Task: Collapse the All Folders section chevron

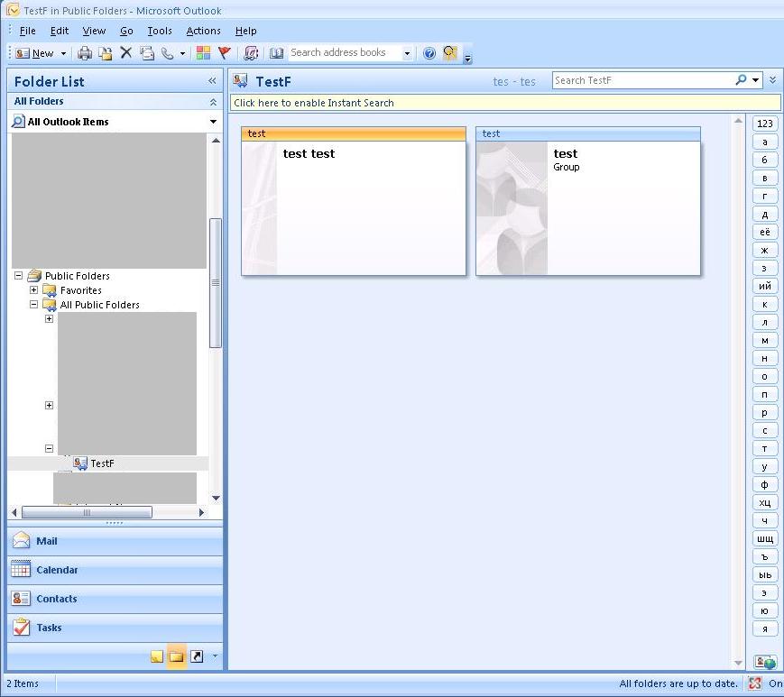Action: pos(213,102)
